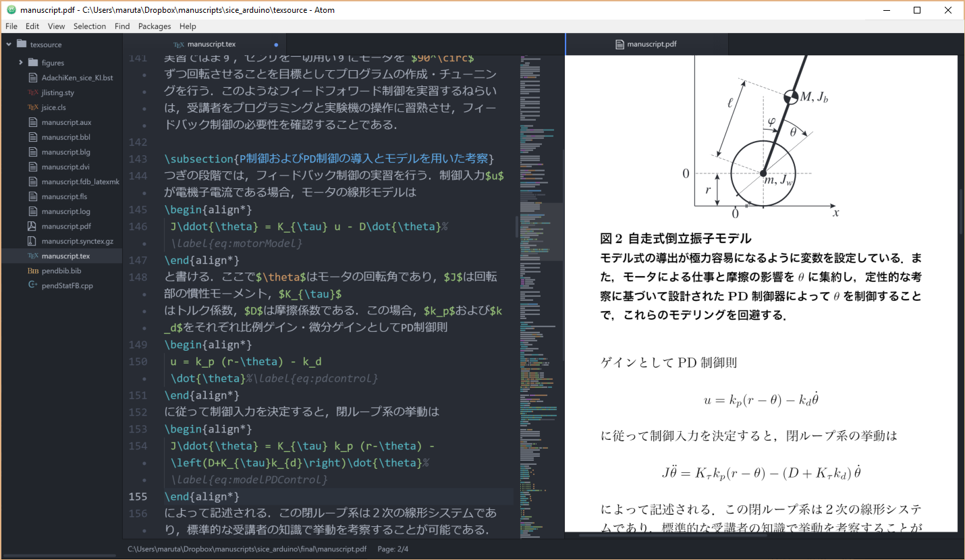The width and height of the screenshot is (965, 560).
Task: Open the Packages menu
Action: [155, 26]
